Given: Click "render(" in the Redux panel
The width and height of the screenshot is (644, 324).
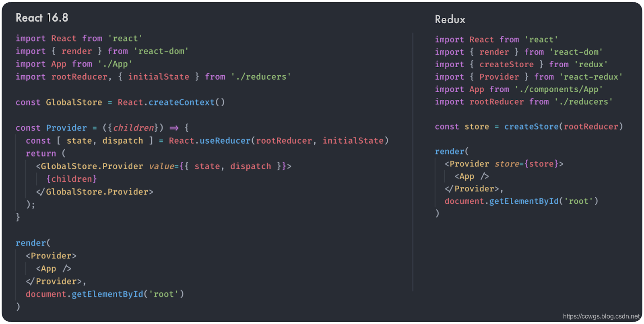Looking at the screenshot, I should pos(452,151).
